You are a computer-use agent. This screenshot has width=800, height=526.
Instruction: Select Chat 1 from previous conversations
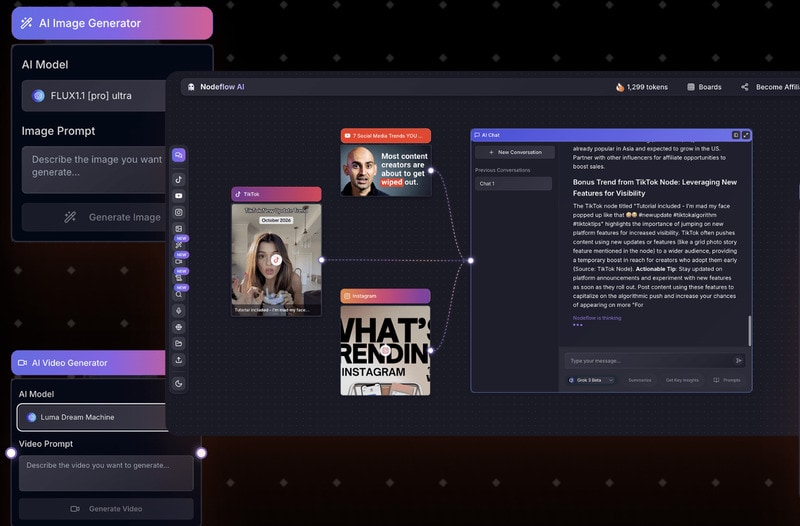pos(513,184)
